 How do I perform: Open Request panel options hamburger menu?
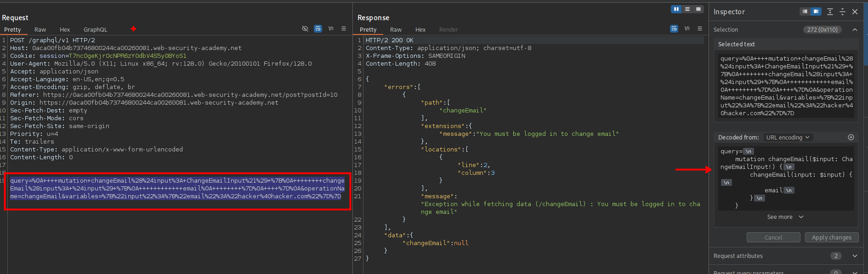(x=344, y=28)
